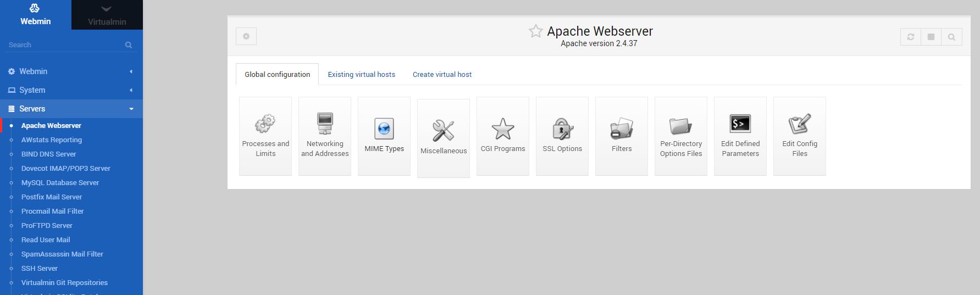Click the apply changes refresh icon
980x295 pixels.
click(911, 37)
